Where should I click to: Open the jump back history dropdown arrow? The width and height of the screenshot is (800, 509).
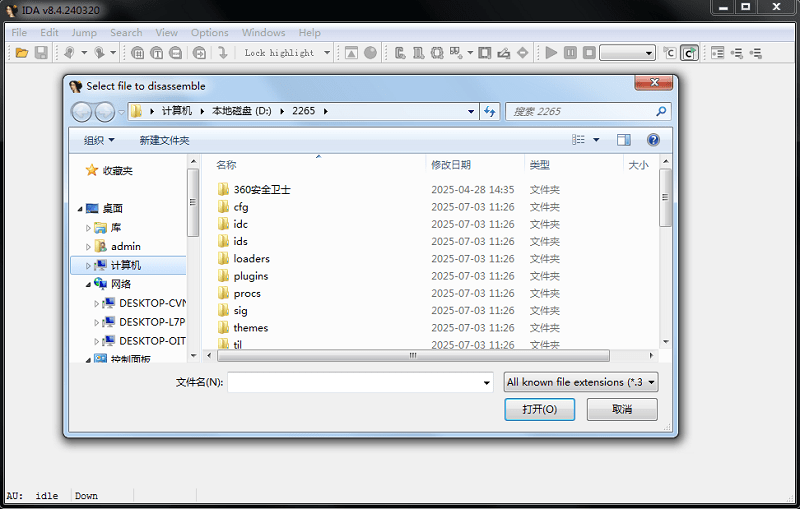(x=84, y=53)
